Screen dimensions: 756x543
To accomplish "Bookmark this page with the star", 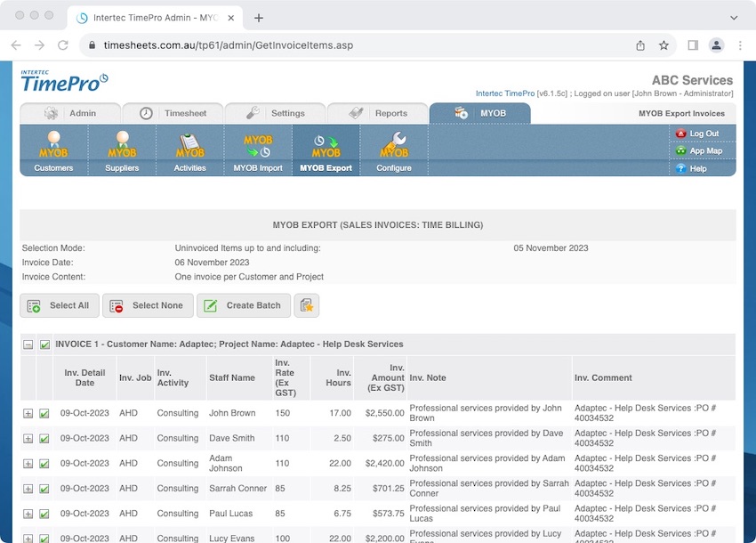I will point(664,45).
